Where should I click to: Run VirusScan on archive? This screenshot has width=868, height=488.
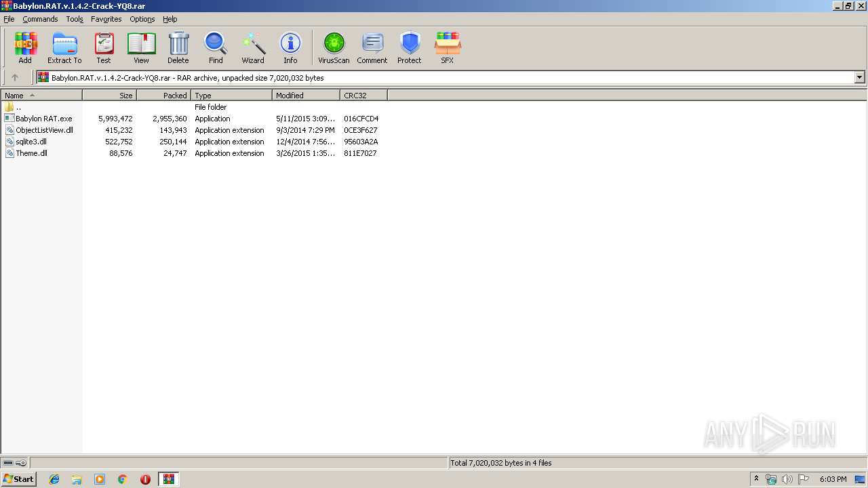click(334, 48)
